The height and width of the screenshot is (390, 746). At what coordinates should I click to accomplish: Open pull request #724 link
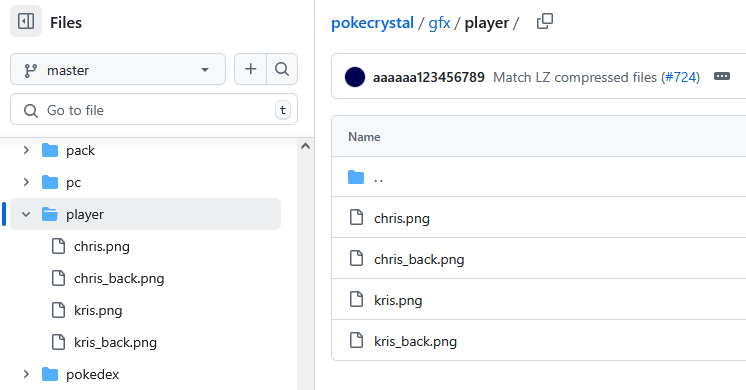click(680, 77)
